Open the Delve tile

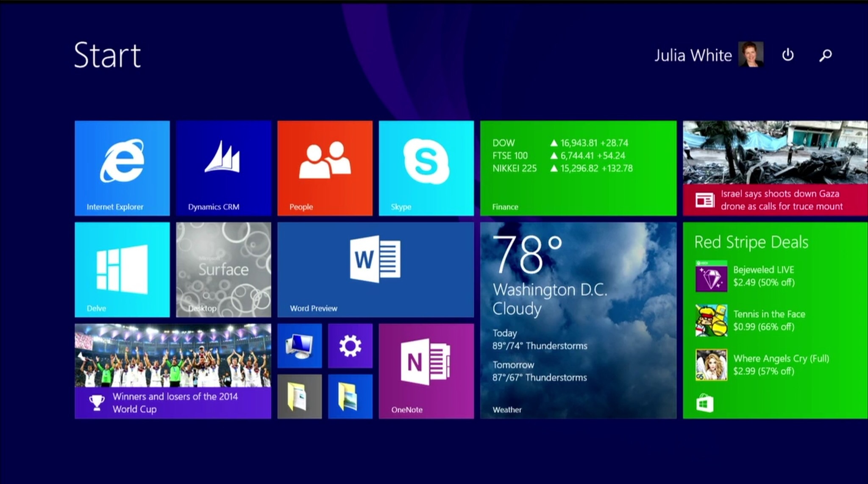pos(122,270)
